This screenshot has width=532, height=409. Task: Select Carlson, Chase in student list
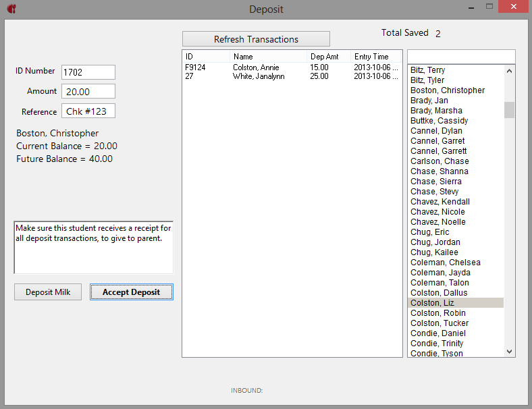point(455,161)
